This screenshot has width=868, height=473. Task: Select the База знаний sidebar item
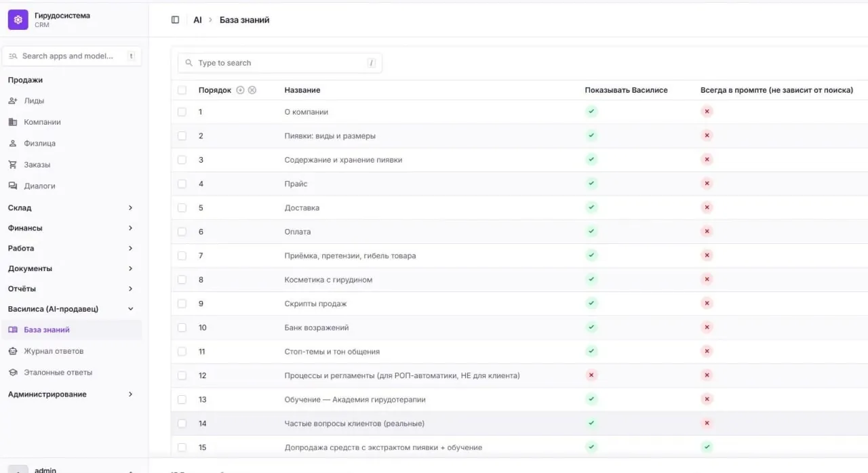pos(71,330)
